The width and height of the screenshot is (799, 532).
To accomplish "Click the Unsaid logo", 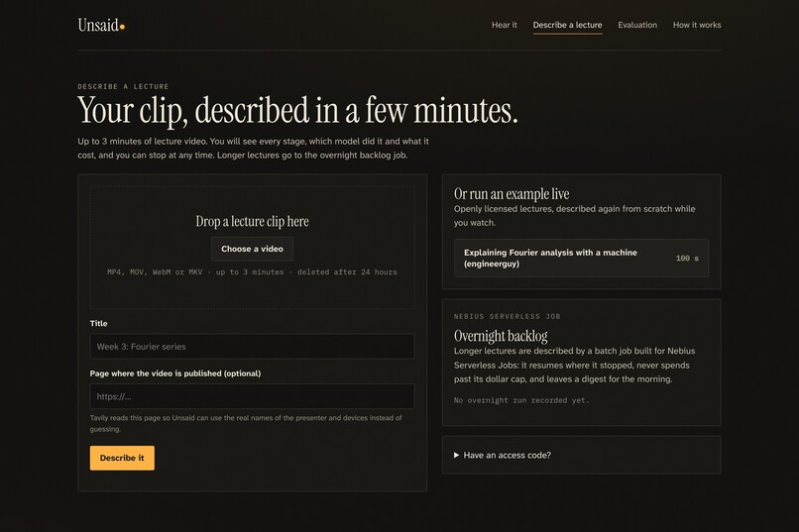I will [x=101, y=25].
